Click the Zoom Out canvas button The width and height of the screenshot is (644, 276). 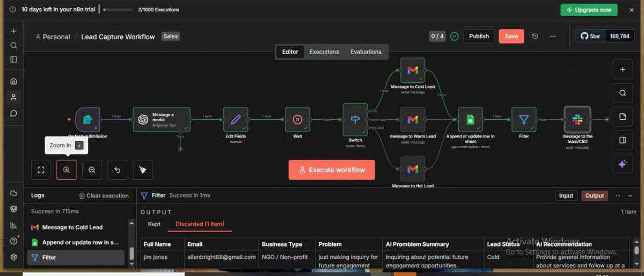coord(92,170)
